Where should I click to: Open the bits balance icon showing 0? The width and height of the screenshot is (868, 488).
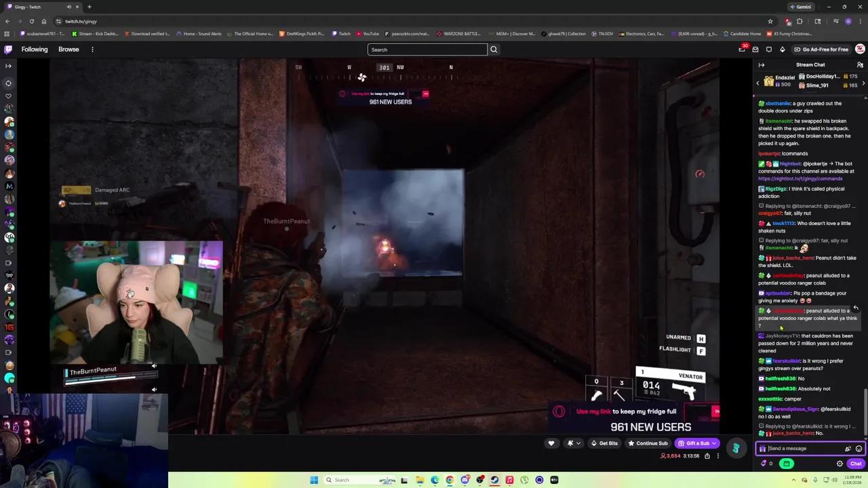point(767,464)
